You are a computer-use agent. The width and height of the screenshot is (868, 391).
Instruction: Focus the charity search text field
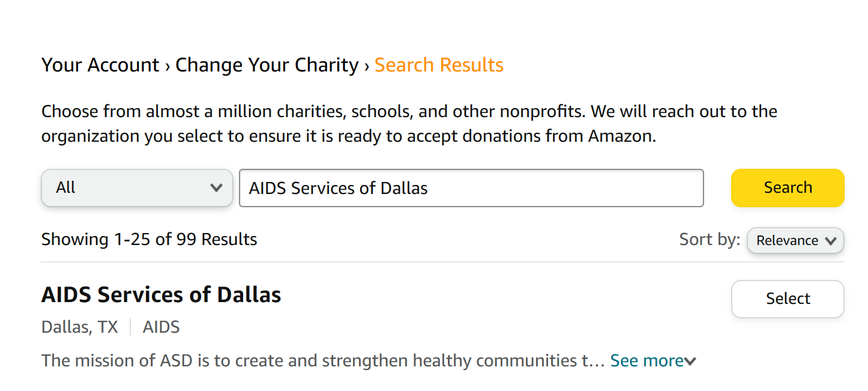pyautogui.click(x=471, y=188)
